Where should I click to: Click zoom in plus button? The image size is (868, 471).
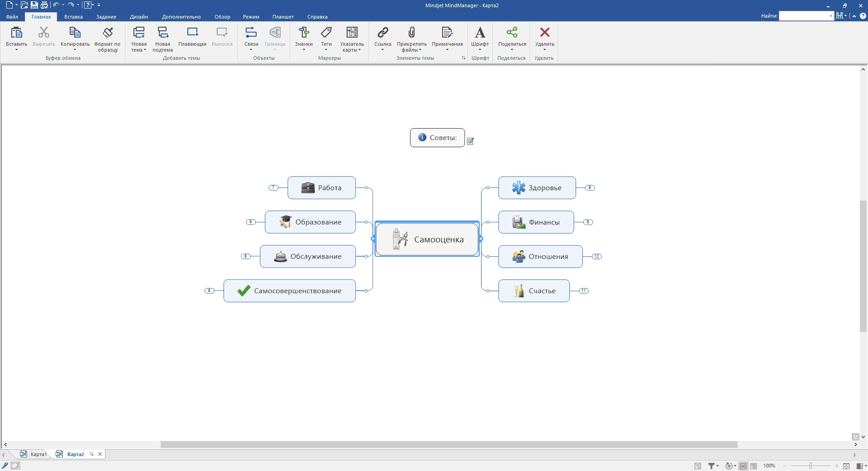coord(837,466)
